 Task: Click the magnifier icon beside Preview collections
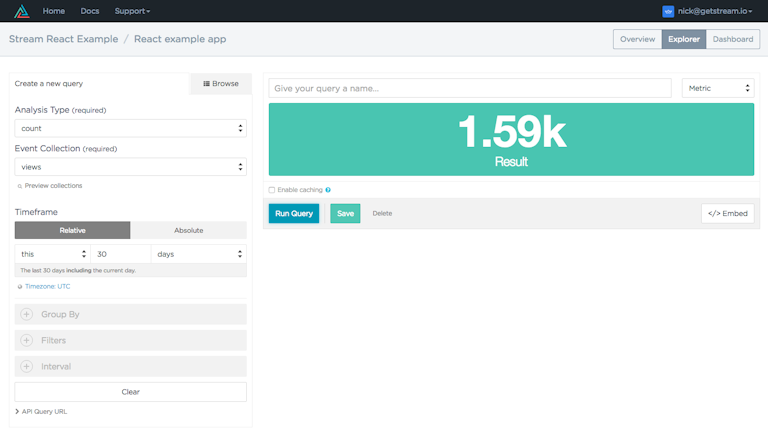20,186
